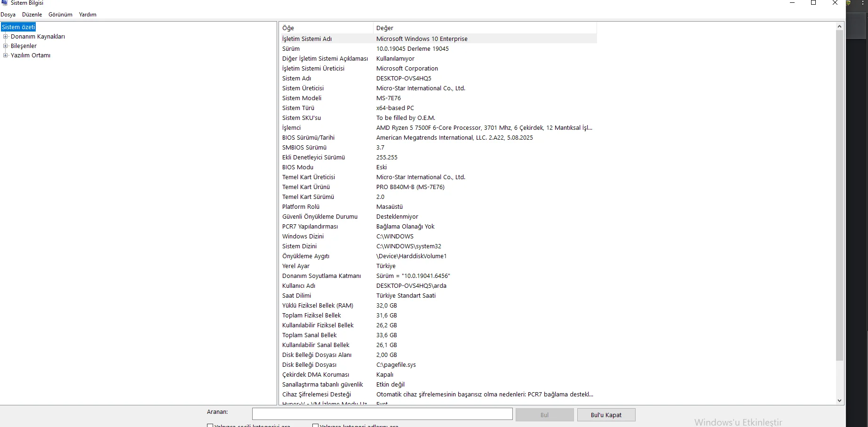Click the 255.255 controller version value
The image size is (868, 427).
coord(387,157)
